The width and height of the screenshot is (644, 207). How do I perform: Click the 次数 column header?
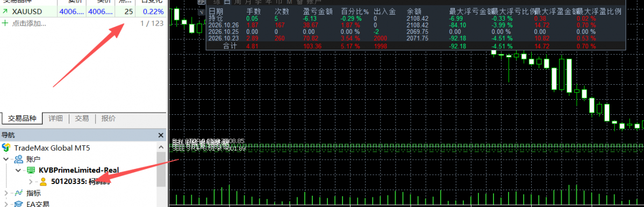tap(282, 11)
